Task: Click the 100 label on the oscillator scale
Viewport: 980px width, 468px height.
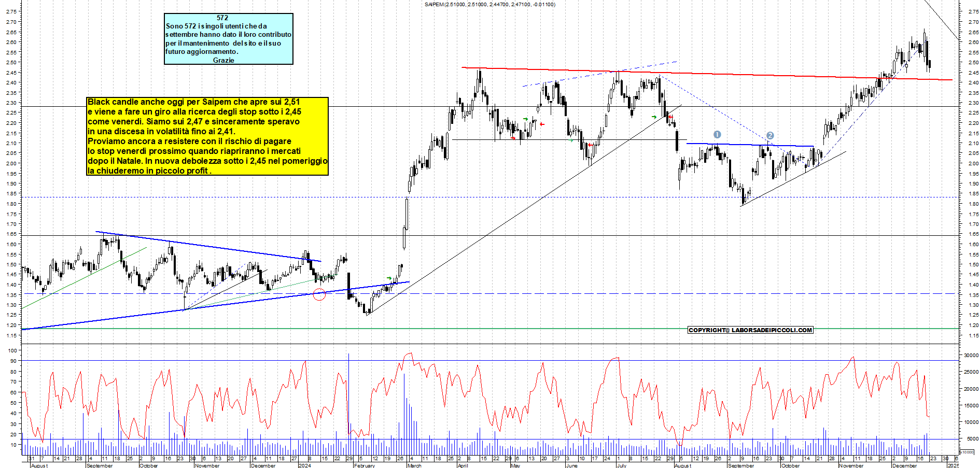Action: point(13,350)
